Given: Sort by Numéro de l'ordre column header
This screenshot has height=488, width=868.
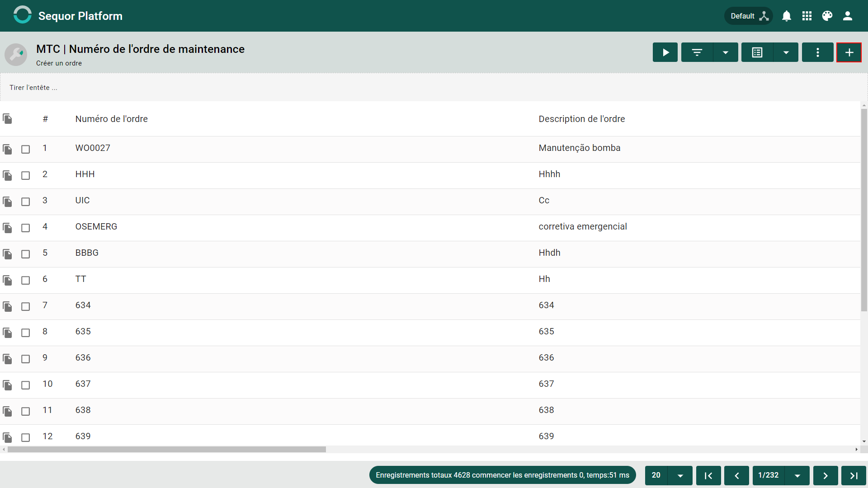Looking at the screenshot, I should (x=111, y=119).
